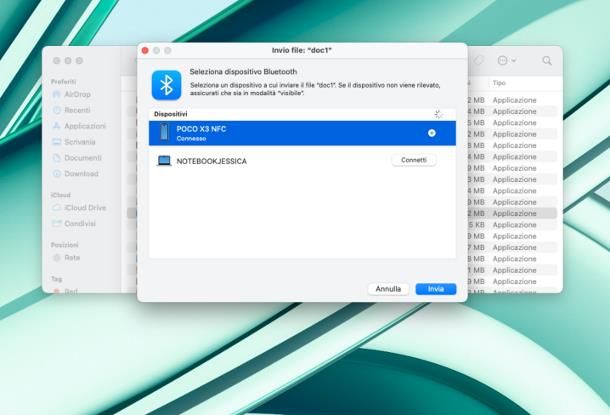610x415 pixels.
Task: Click the scanning spinner in the Dispositivi header
Action: click(438, 114)
